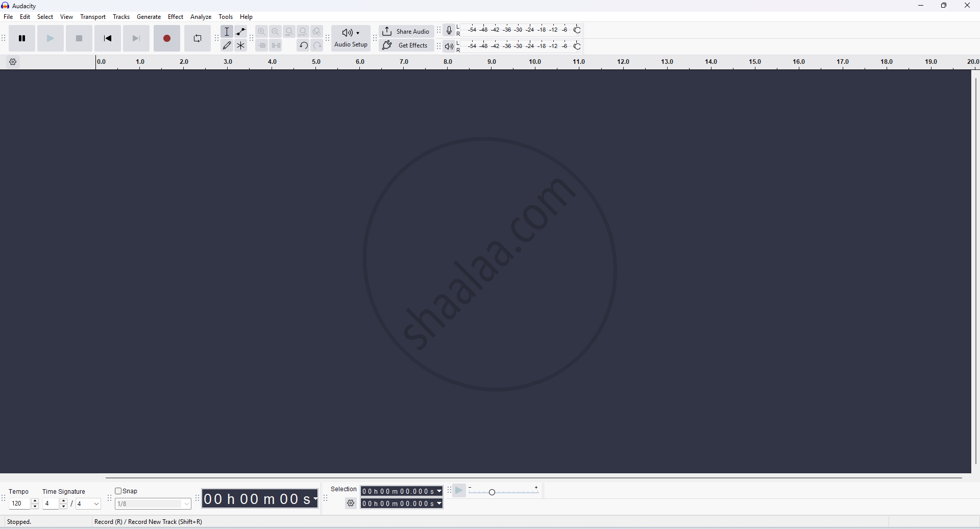Open time signature denominator dropdown
This screenshot has height=529, width=980.
tap(96, 504)
